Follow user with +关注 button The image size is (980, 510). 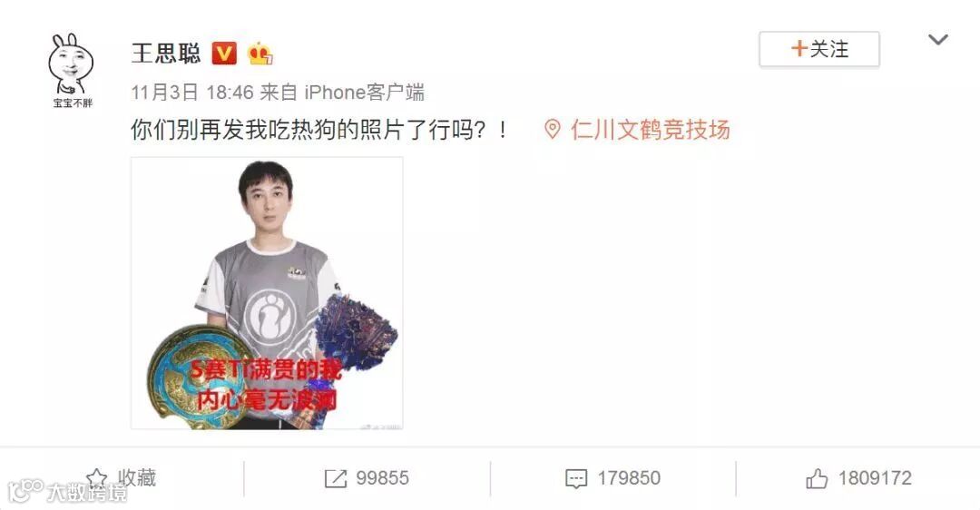819,49
